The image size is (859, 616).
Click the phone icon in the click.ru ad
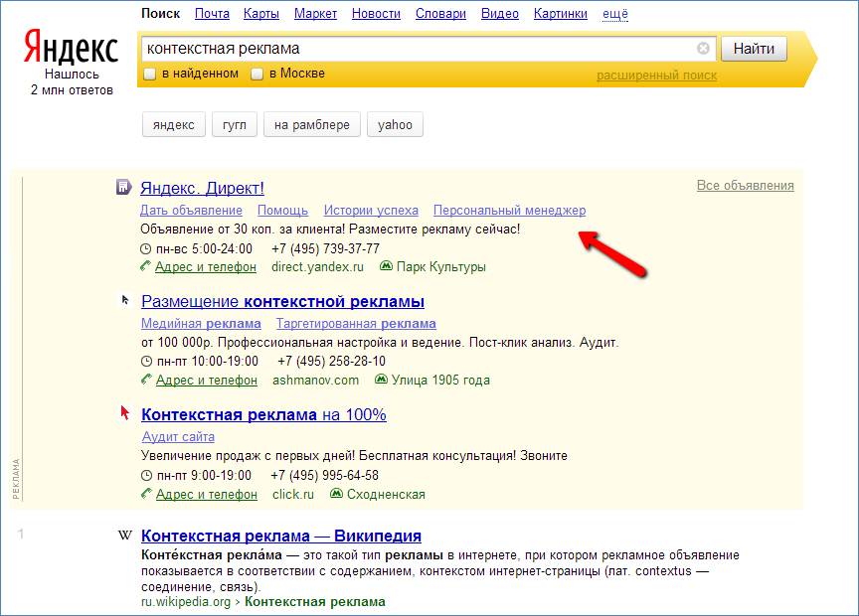click(146, 494)
